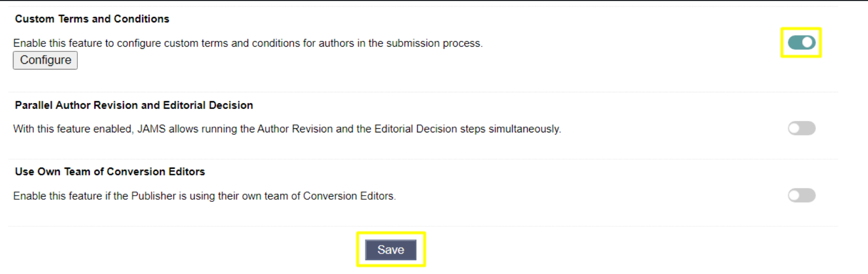868x274 pixels.
Task: Click the Use Own Team of Conversion Editors heading
Action: click(x=110, y=172)
